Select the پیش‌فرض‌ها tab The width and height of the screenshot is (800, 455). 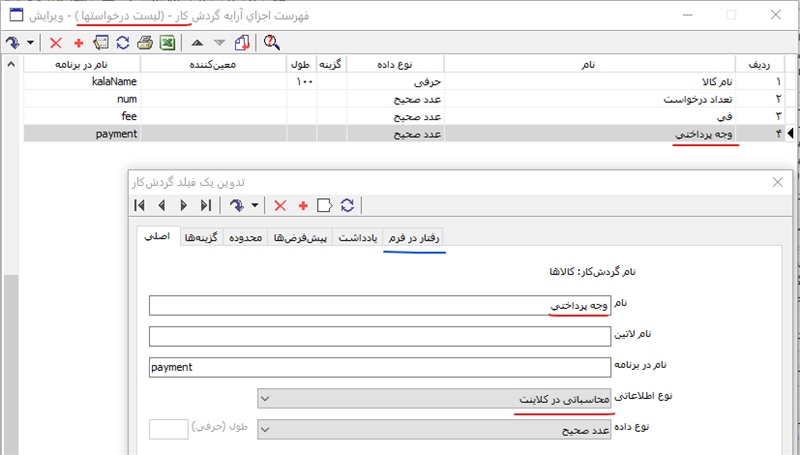point(301,238)
